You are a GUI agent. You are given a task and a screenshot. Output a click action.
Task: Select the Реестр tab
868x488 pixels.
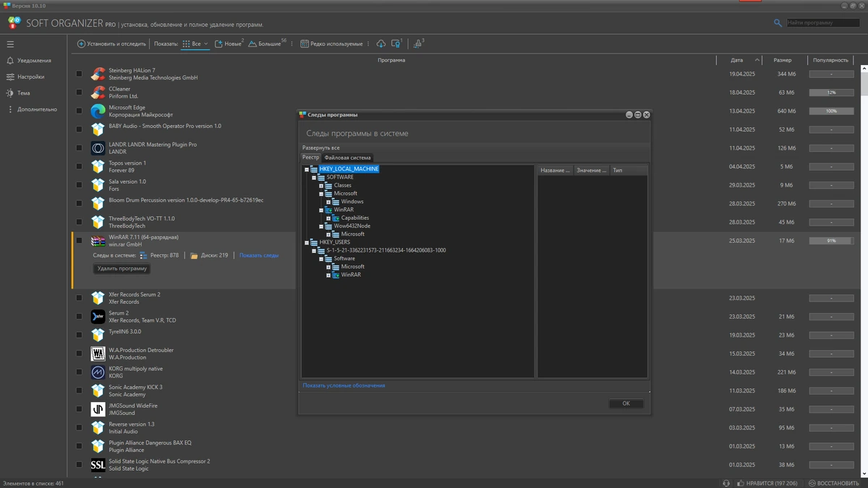(311, 158)
